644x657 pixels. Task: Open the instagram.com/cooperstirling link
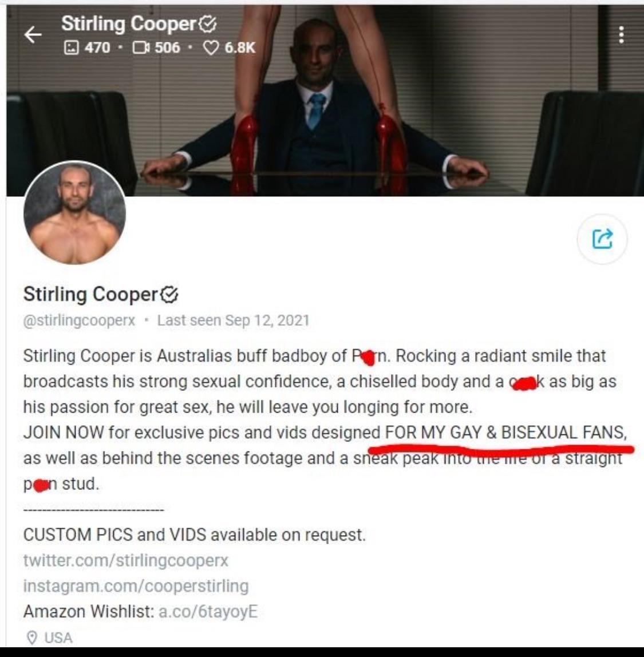click(x=136, y=586)
